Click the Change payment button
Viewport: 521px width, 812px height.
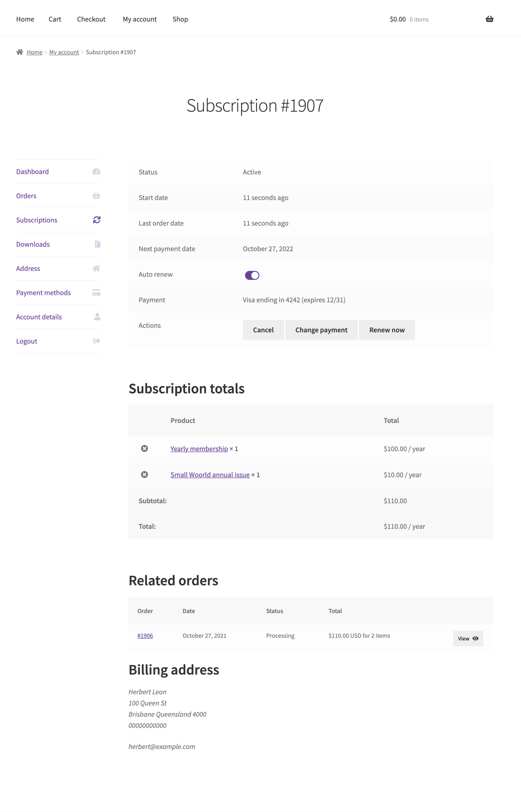point(321,329)
